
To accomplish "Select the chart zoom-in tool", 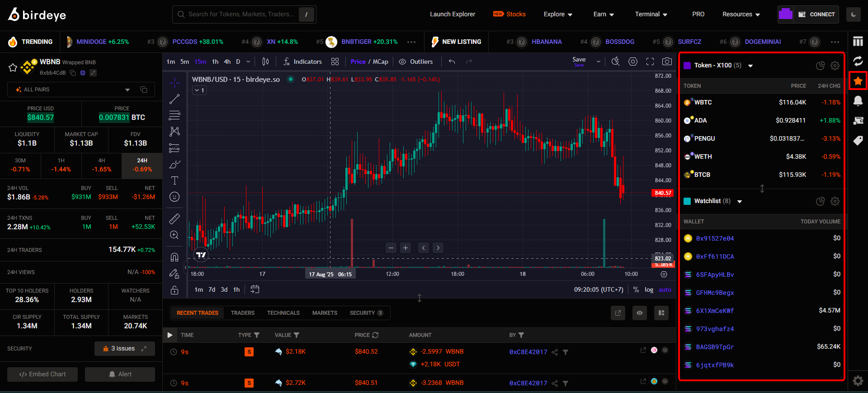I will (x=175, y=235).
